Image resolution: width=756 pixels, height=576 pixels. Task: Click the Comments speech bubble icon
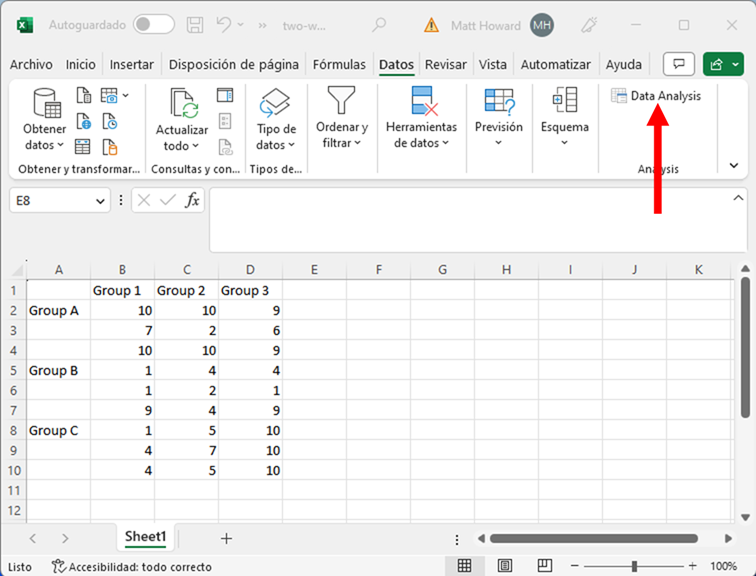(679, 64)
